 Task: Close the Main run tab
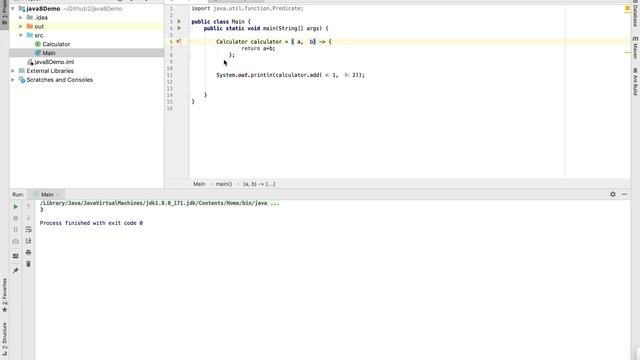(x=59, y=195)
